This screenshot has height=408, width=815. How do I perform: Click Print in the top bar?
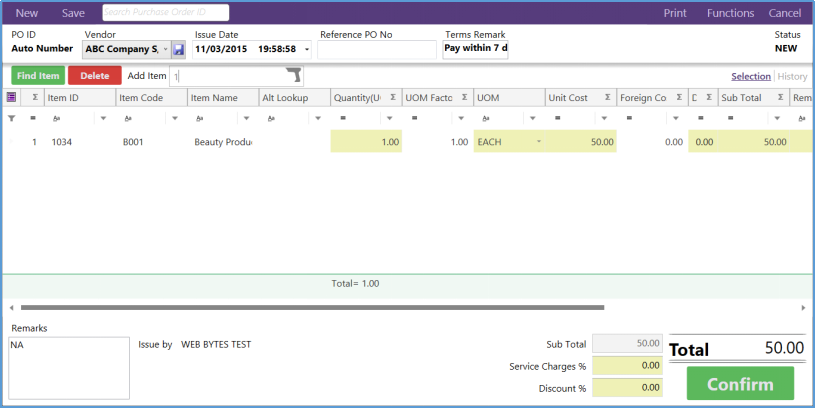click(675, 13)
